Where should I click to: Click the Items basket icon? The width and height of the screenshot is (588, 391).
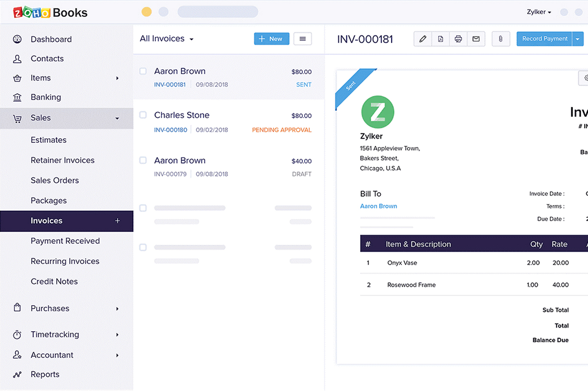pos(17,78)
